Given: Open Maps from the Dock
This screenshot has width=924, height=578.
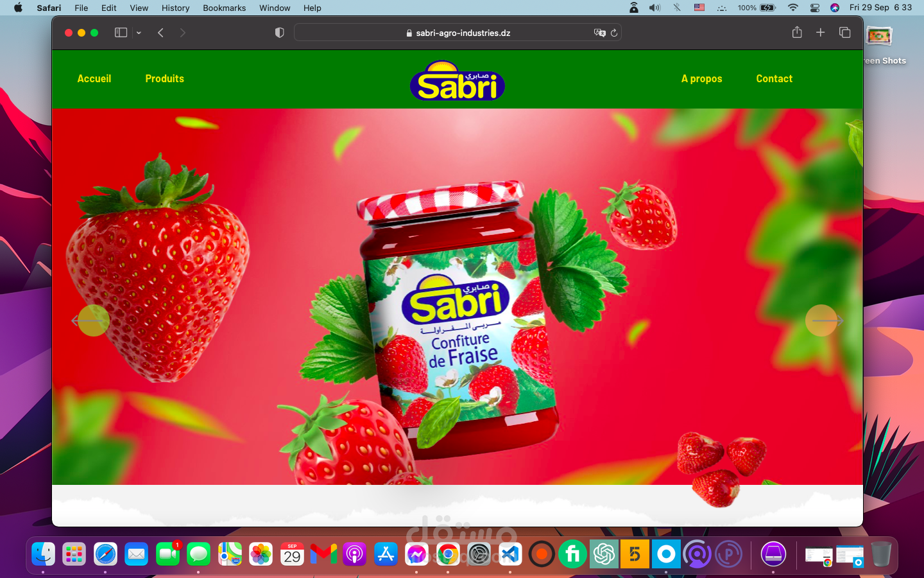Looking at the screenshot, I should tap(230, 554).
